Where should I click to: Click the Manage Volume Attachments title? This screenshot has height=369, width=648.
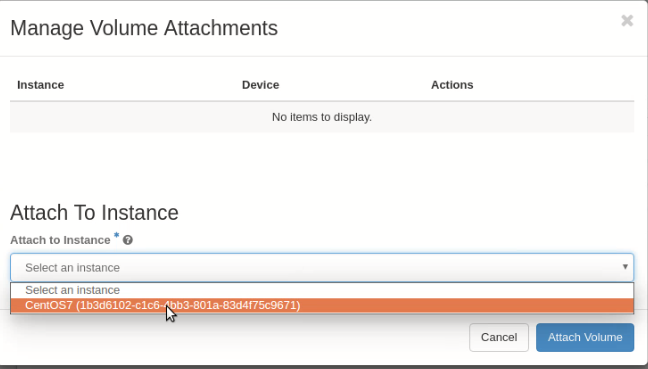coord(144,28)
